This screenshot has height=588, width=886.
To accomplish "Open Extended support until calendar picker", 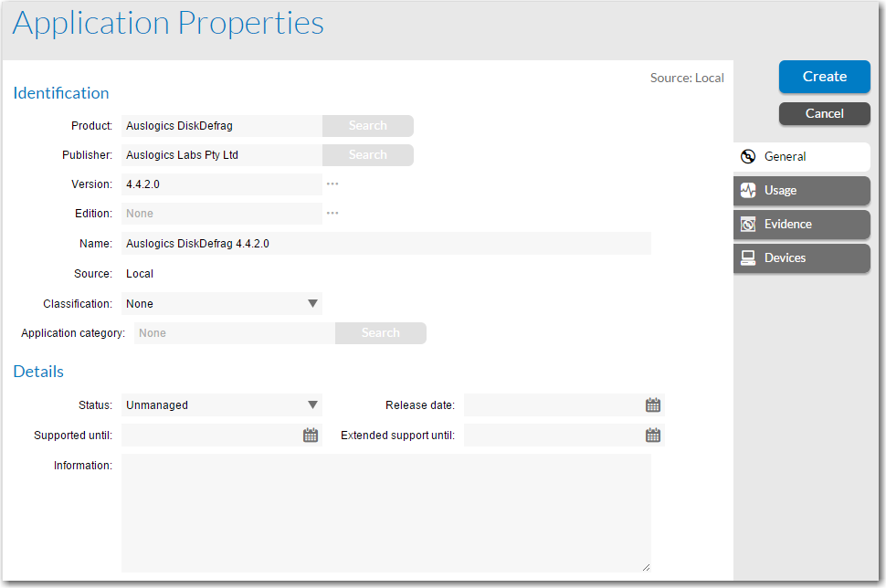I will (653, 435).
